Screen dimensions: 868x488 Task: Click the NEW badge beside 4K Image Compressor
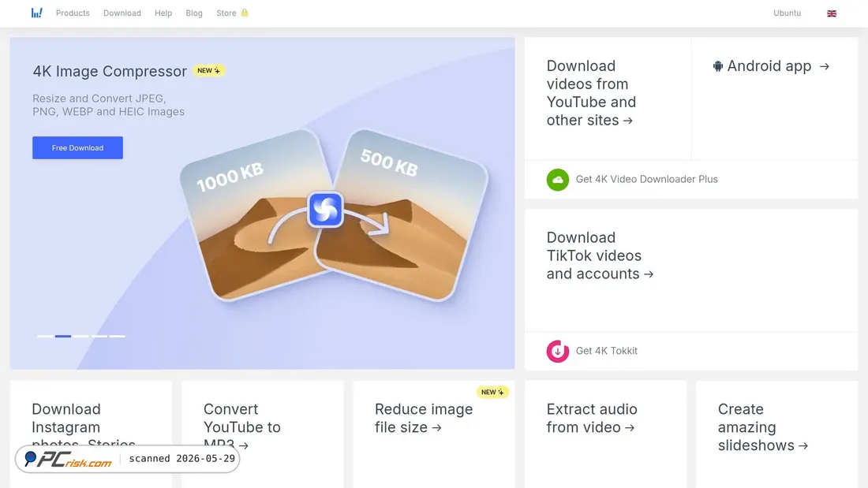pos(208,71)
